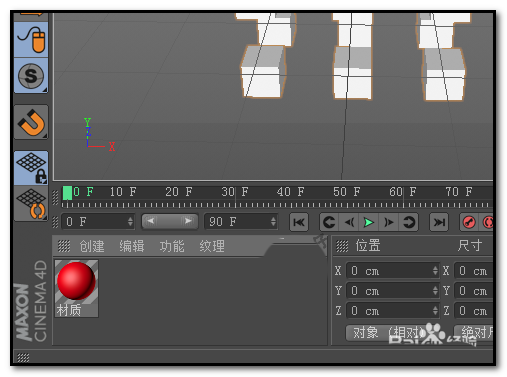Click the timeline ruler grip handle

(x=55, y=198)
